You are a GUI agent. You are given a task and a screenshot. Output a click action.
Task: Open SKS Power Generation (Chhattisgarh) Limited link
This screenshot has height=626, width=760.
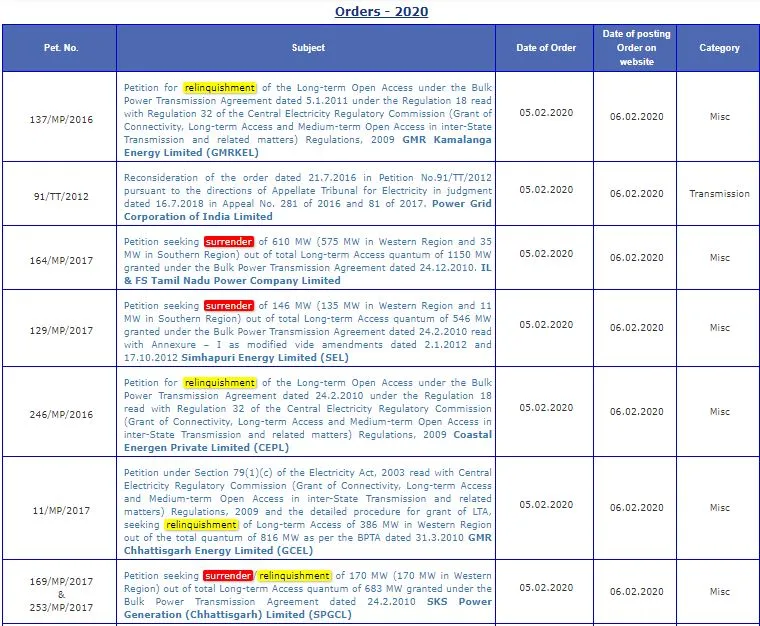coord(308,608)
